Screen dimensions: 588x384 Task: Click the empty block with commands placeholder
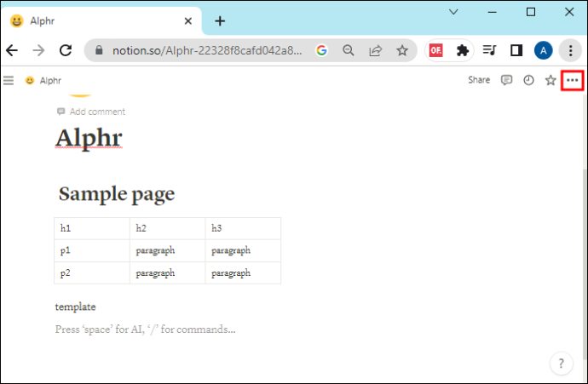click(x=145, y=330)
